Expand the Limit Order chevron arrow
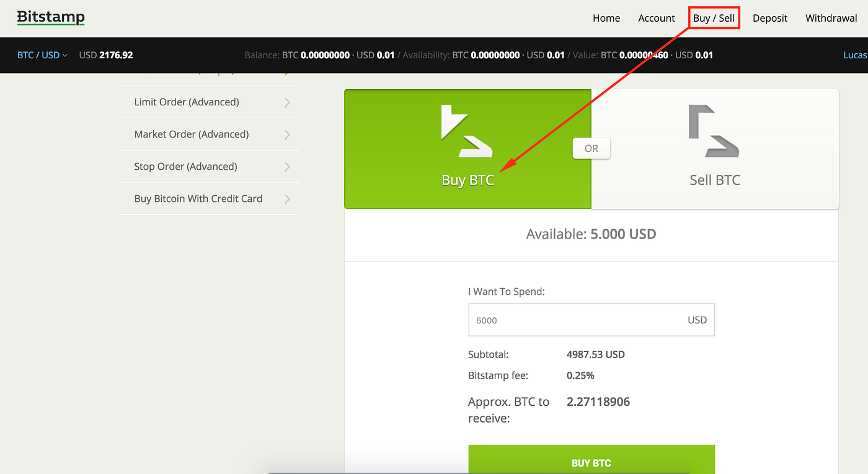 click(x=287, y=103)
